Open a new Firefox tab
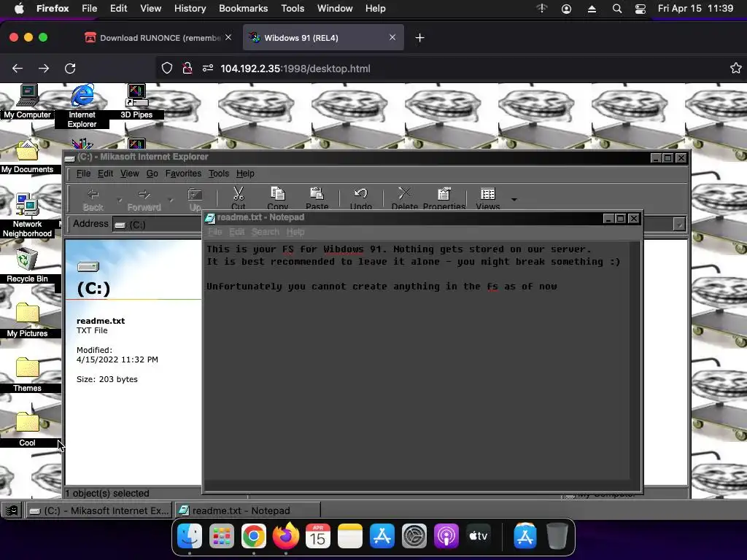This screenshot has width=747, height=560. tap(419, 38)
